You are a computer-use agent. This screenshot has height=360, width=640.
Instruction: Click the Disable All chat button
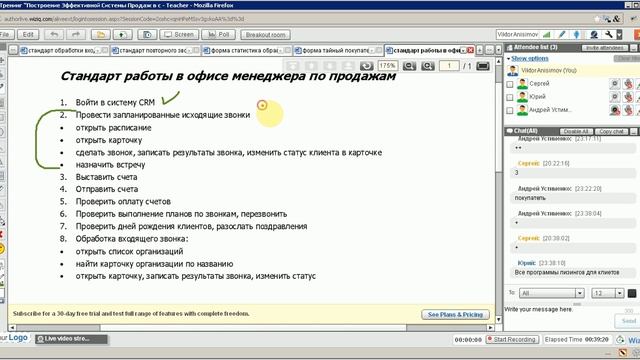(x=576, y=131)
